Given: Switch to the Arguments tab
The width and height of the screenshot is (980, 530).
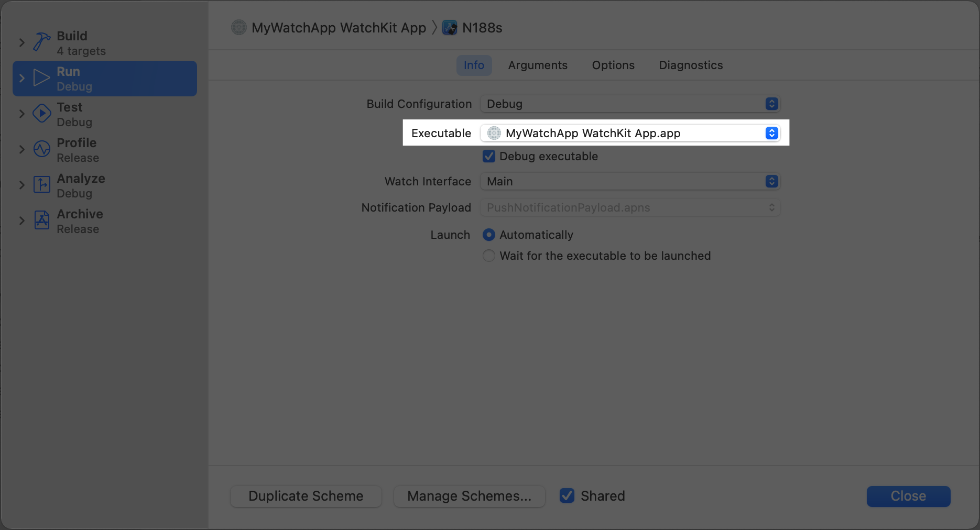Looking at the screenshot, I should point(538,65).
